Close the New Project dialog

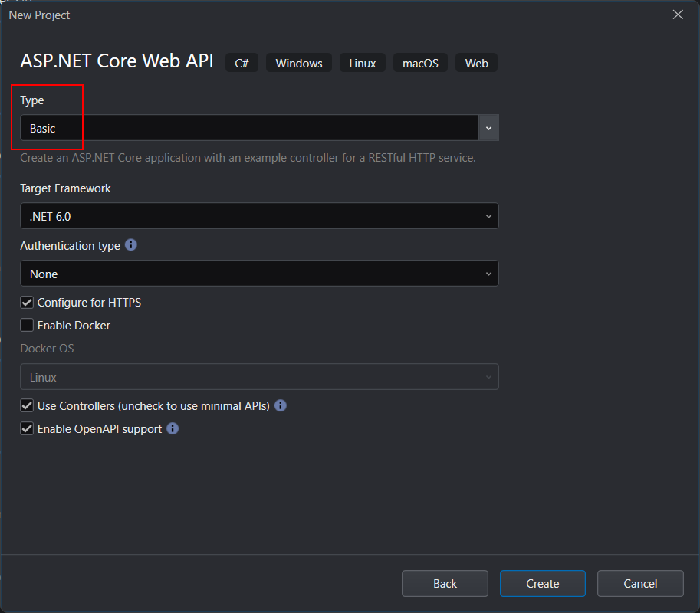point(677,15)
